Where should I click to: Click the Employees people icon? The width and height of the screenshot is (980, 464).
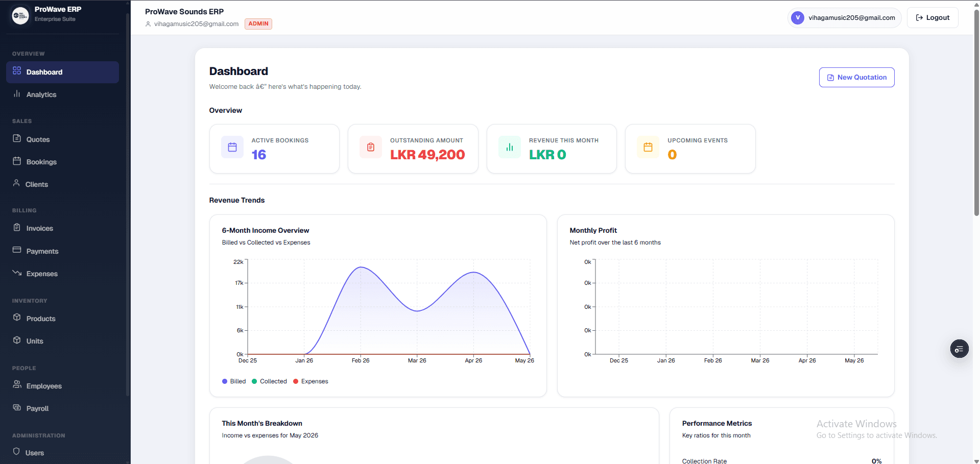17,384
